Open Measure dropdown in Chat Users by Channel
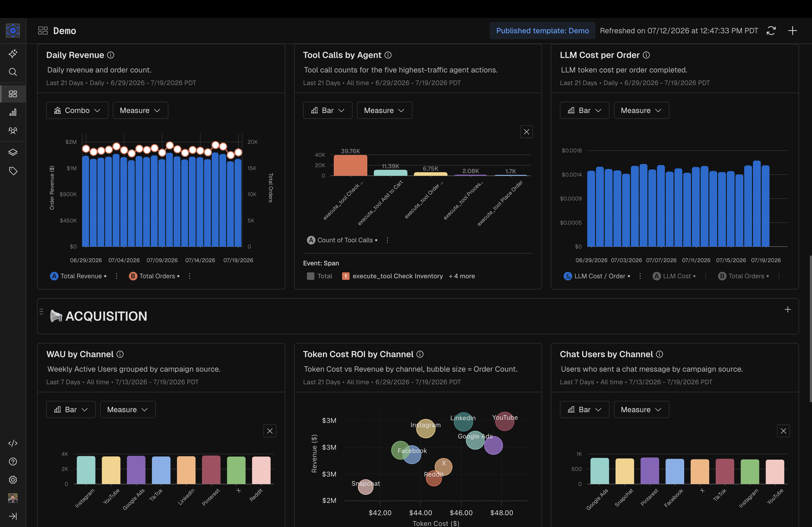 [x=641, y=409]
